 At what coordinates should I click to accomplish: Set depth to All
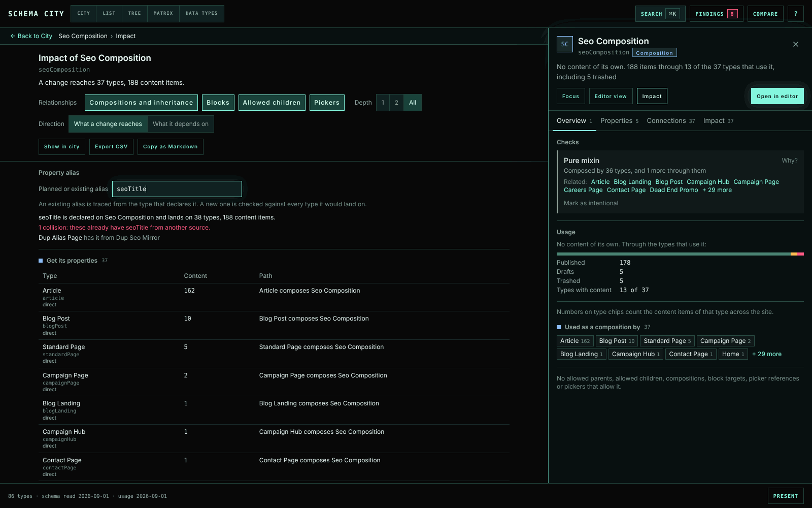pos(413,103)
